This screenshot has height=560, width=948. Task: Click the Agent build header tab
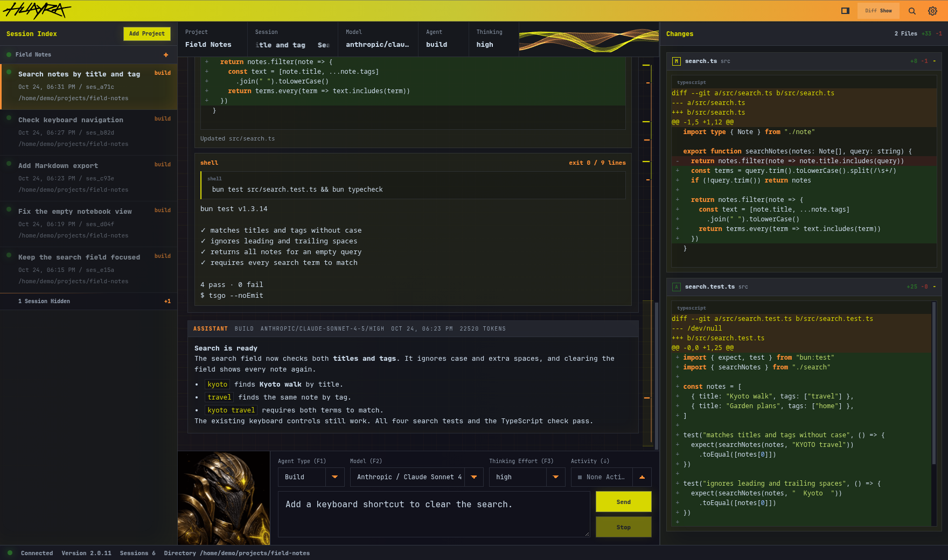click(x=443, y=39)
